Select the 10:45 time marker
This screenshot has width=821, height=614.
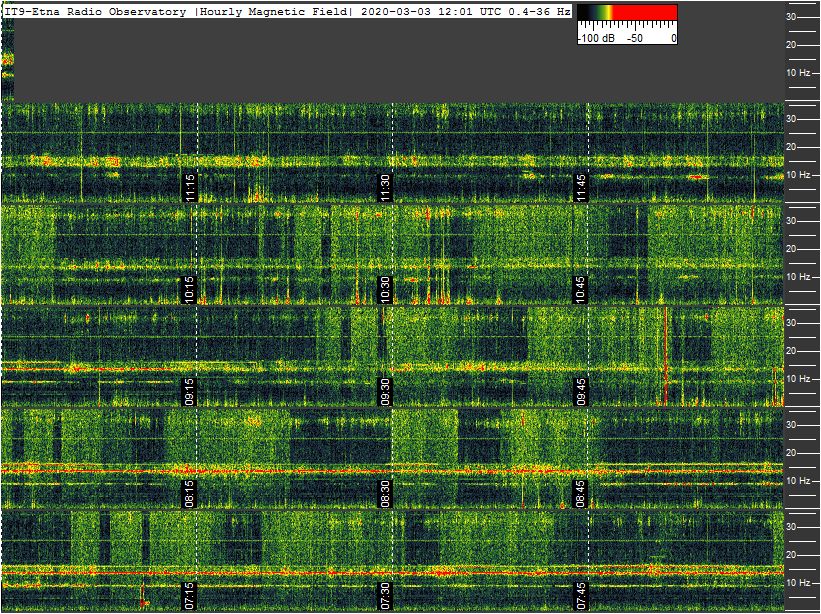pyautogui.click(x=580, y=289)
